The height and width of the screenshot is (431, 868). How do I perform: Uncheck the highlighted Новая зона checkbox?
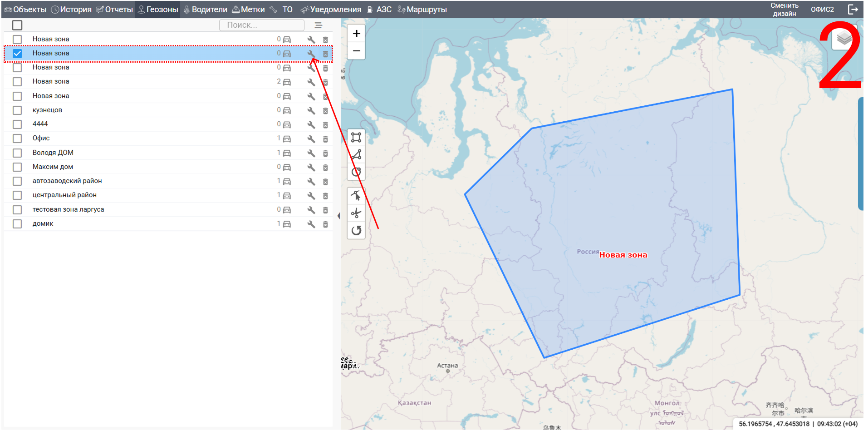tap(17, 54)
